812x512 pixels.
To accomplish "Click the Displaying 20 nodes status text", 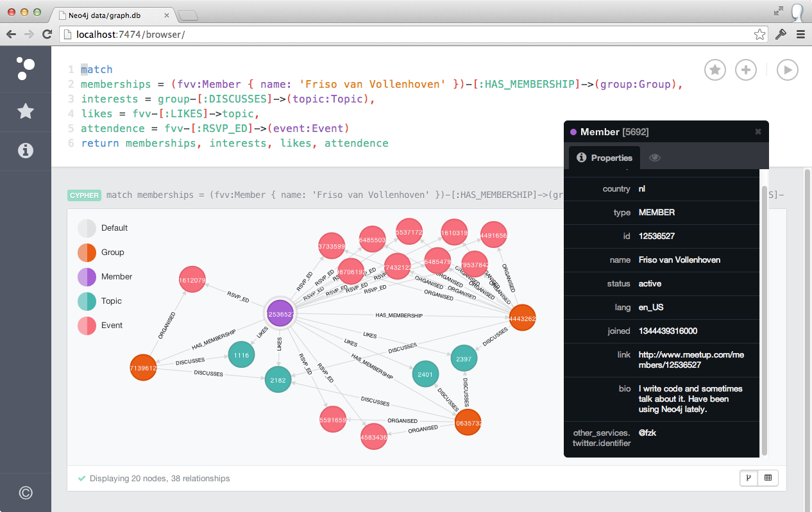I will coord(160,478).
